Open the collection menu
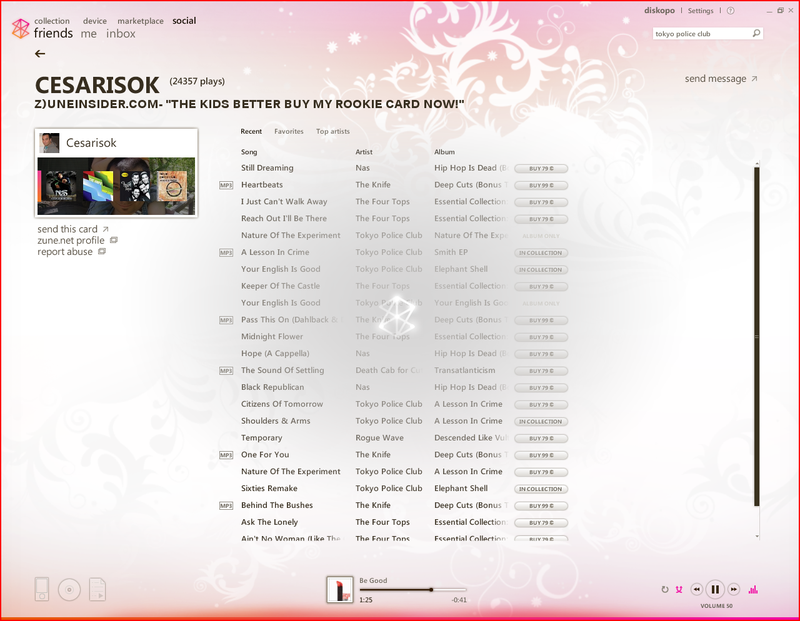This screenshot has height=621, width=800. pos(52,21)
